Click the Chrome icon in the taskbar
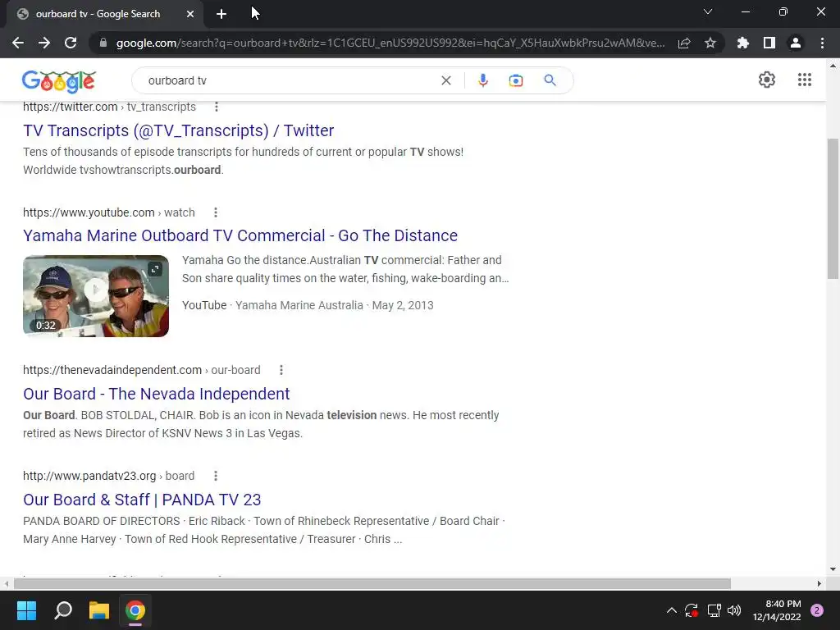The height and width of the screenshot is (630, 840). coord(135,610)
